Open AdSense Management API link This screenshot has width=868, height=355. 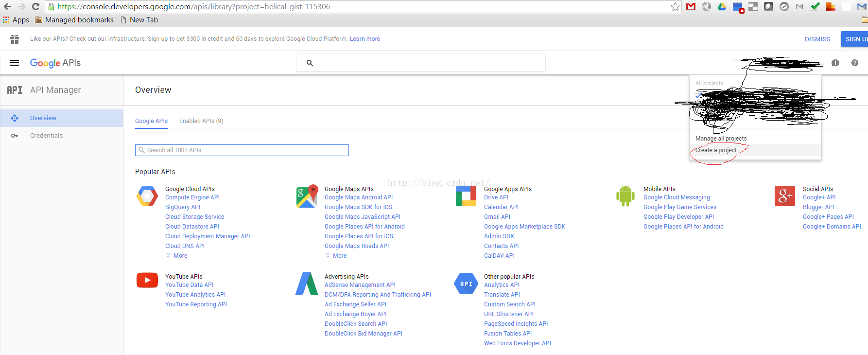[x=360, y=285]
